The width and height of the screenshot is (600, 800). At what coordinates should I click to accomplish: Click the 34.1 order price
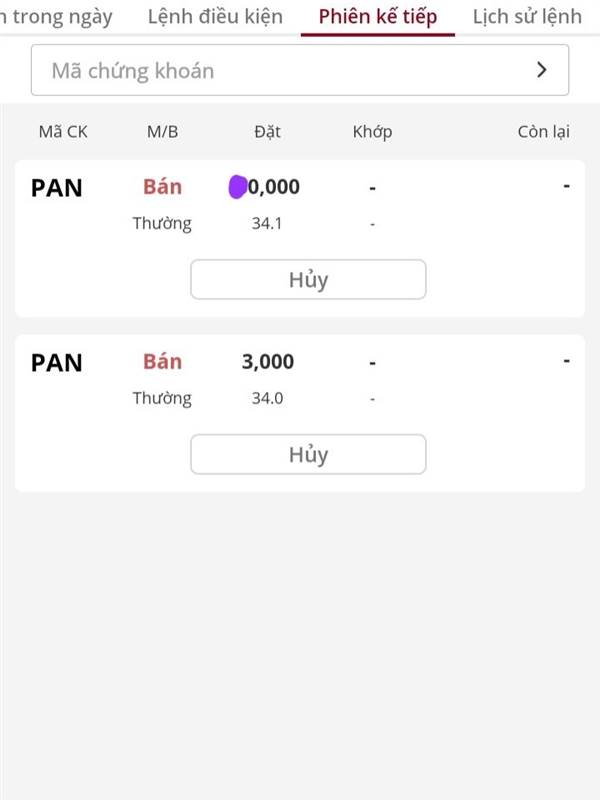coord(267,223)
